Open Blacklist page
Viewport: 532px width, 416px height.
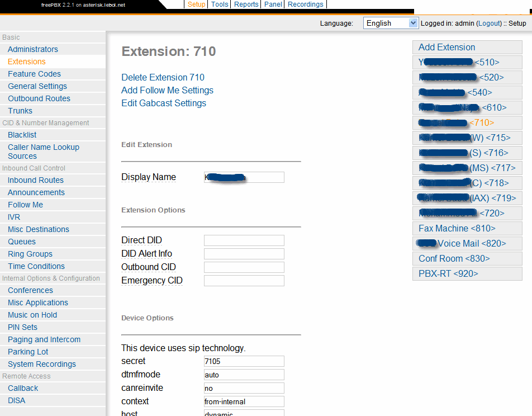pyautogui.click(x=22, y=135)
